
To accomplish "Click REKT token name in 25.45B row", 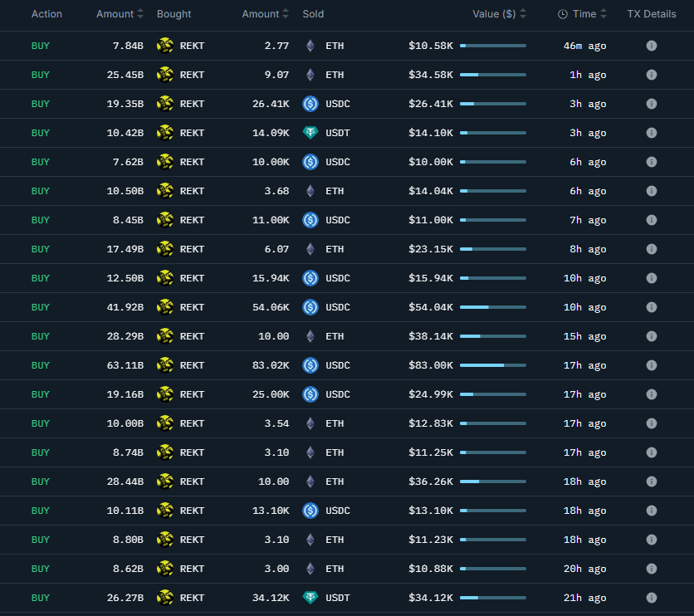I will click(192, 75).
